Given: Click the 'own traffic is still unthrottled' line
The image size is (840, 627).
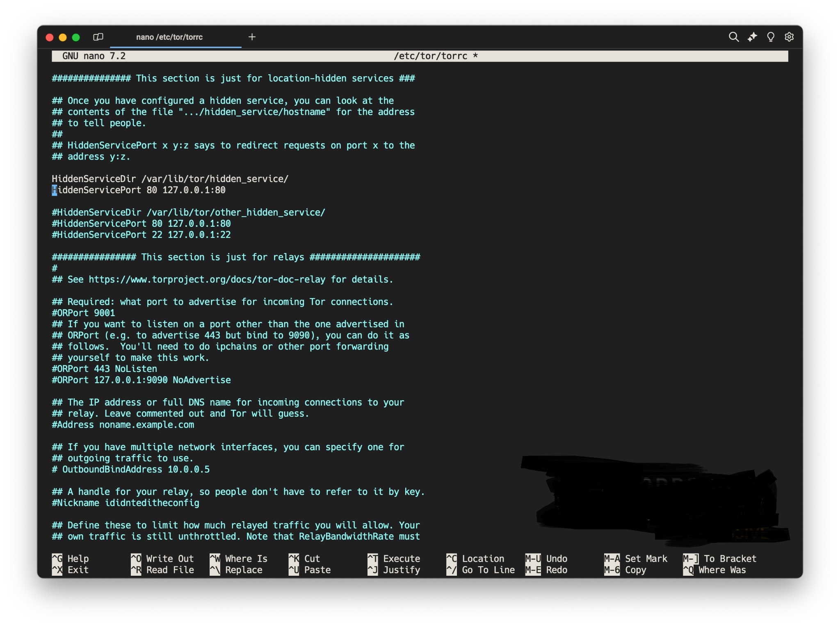Looking at the screenshot, I should pos(236,536).
